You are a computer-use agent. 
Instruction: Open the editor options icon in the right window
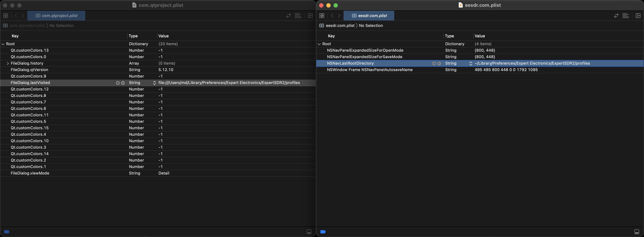coord(626,15)
